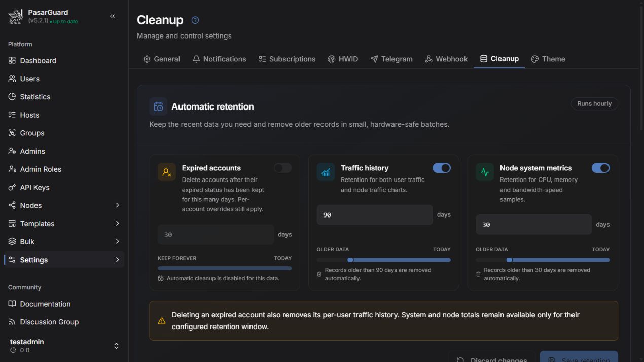The height and width of the screenshot is (362, 644).
Task: Click the Automatic retention calendar icon
Action: pyautogui.click(x=158, y=106)
